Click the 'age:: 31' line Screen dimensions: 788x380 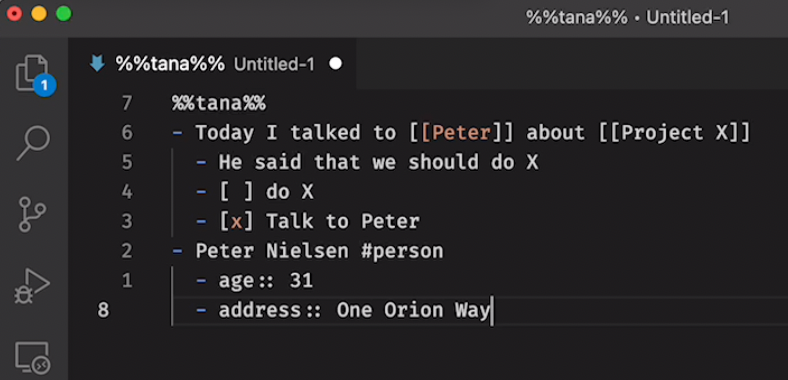265,280
